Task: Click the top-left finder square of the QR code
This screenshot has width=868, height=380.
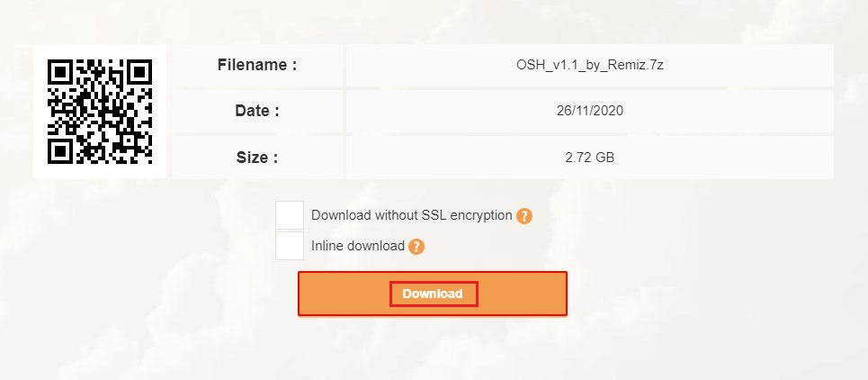Action: [x=60, y=73]
